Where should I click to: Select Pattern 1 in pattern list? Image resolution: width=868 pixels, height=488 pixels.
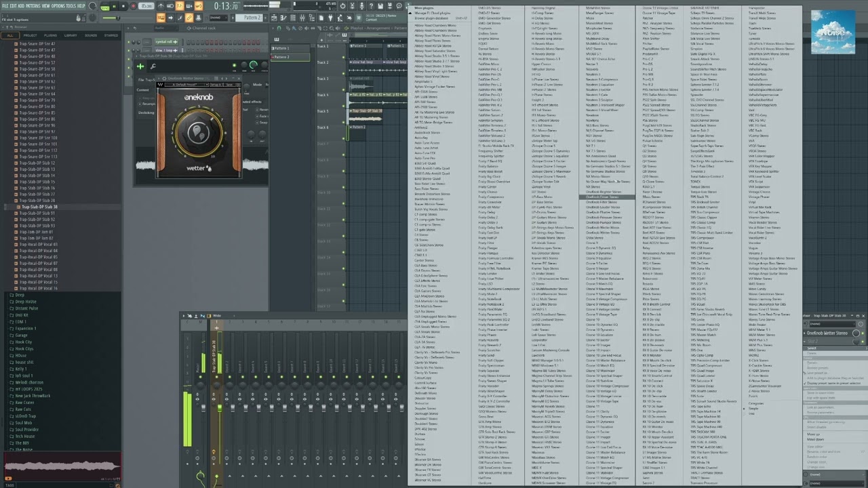click(290, 48)
